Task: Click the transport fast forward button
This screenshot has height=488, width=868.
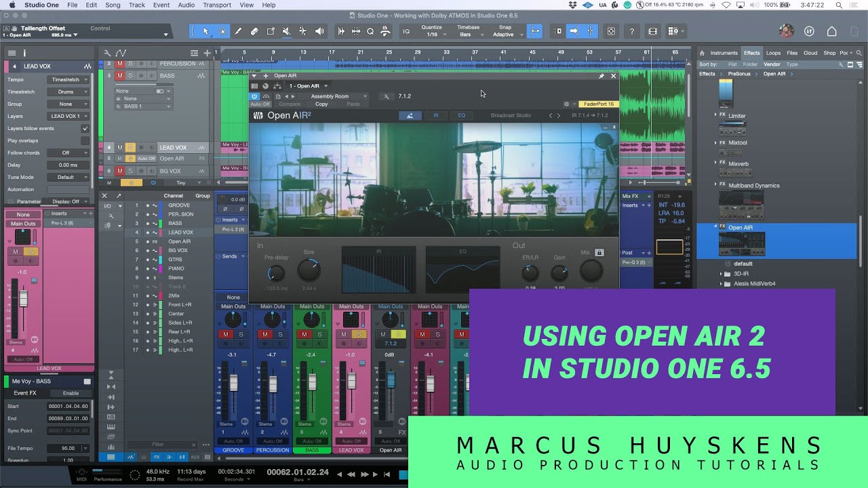Action: coord(365,474)
